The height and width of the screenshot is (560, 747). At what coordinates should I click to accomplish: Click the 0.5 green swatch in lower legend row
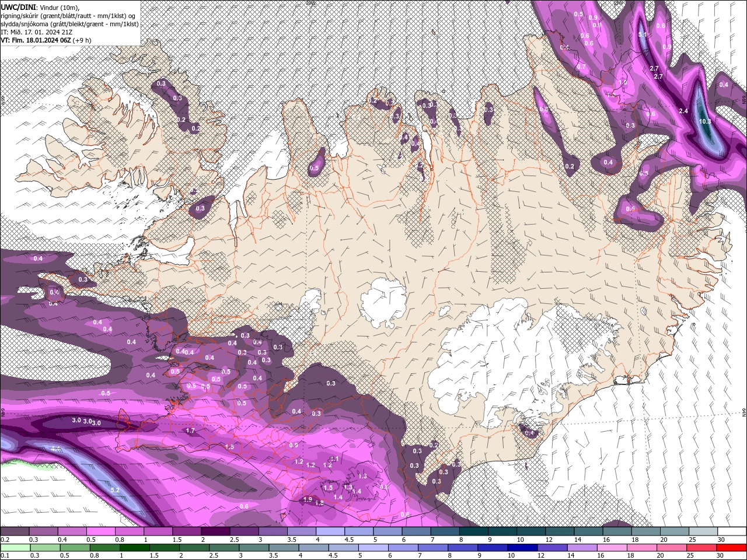(x=75, y=547)
